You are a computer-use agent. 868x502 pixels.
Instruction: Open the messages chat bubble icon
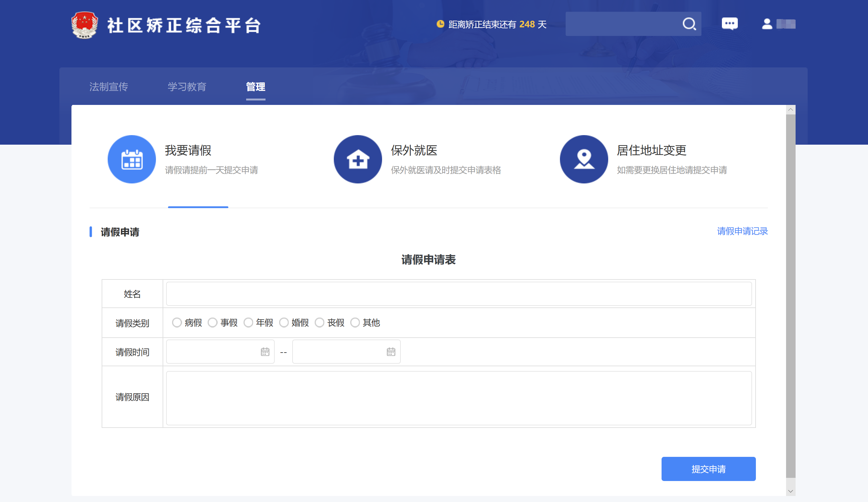tap(730, 24)
